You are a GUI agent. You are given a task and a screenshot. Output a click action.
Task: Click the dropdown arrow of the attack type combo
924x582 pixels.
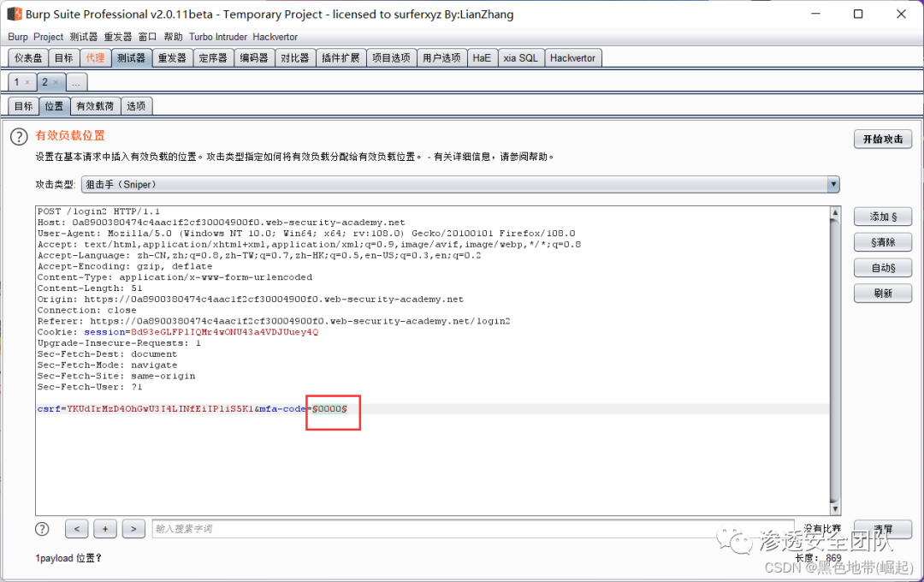point(833,185)
